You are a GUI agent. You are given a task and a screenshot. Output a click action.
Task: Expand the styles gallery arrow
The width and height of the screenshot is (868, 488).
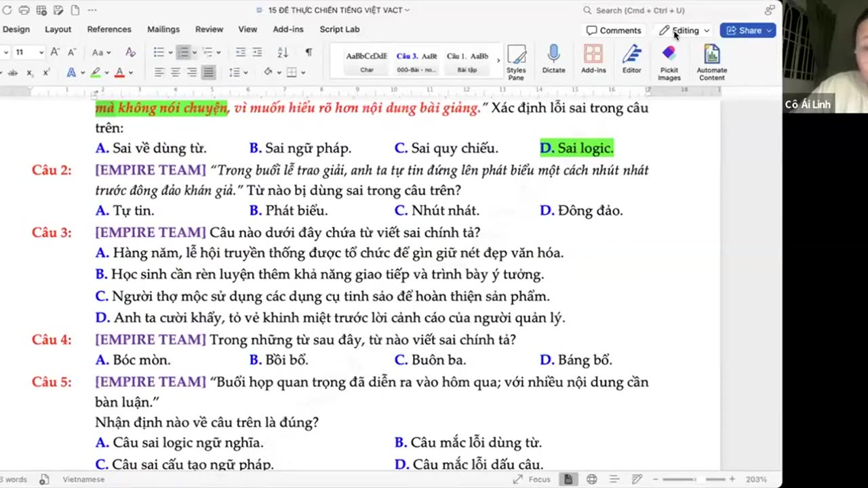point(498,60)
